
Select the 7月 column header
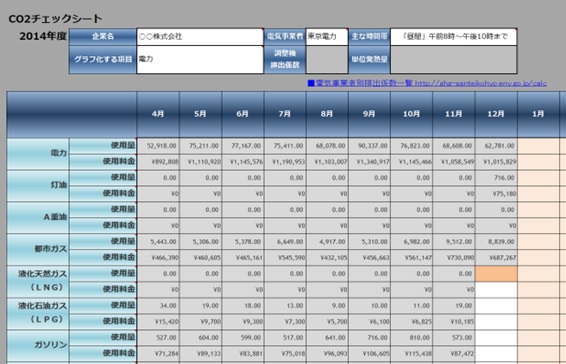coord(285,114)
